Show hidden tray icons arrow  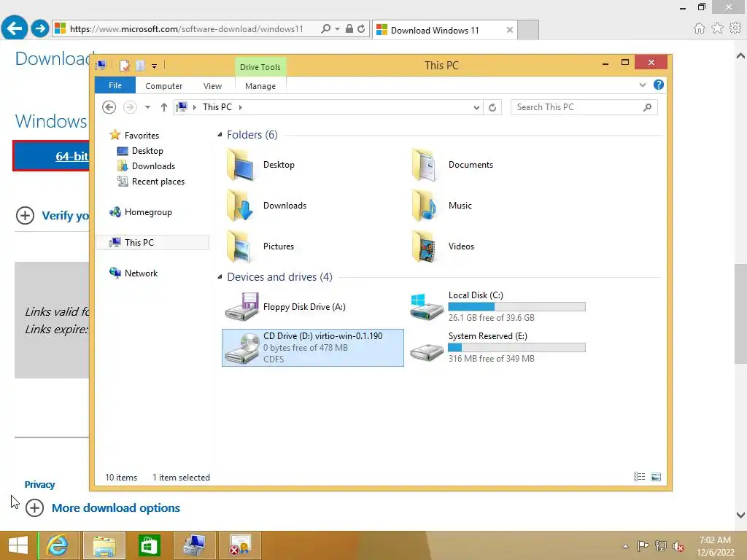[x=625, y=546]
